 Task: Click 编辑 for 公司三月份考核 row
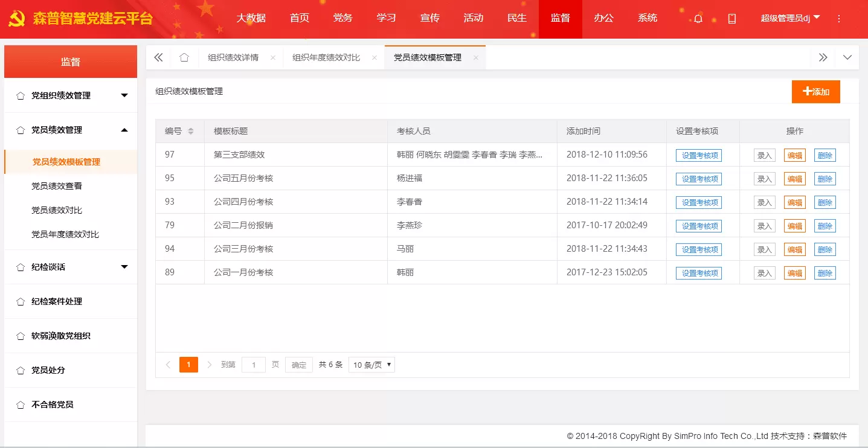[795, 249]
